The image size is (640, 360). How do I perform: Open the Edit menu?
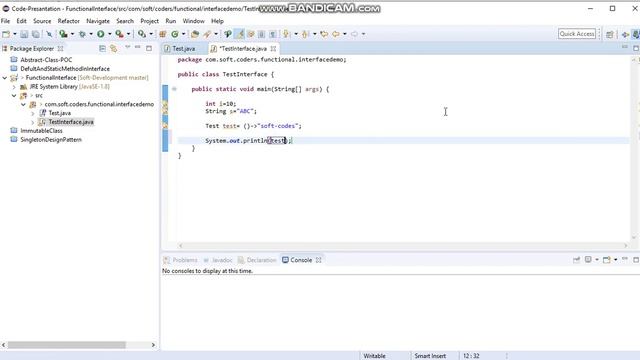tap(21, 21)
